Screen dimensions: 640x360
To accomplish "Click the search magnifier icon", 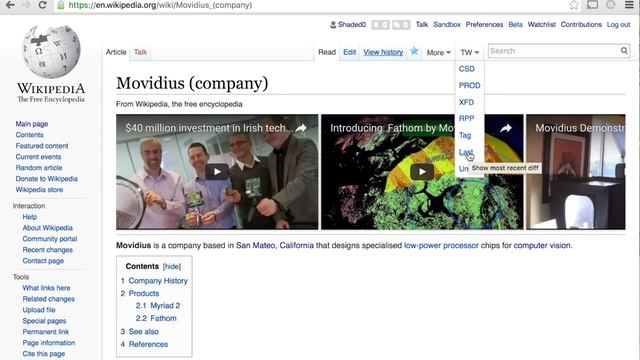I will 624,51.
